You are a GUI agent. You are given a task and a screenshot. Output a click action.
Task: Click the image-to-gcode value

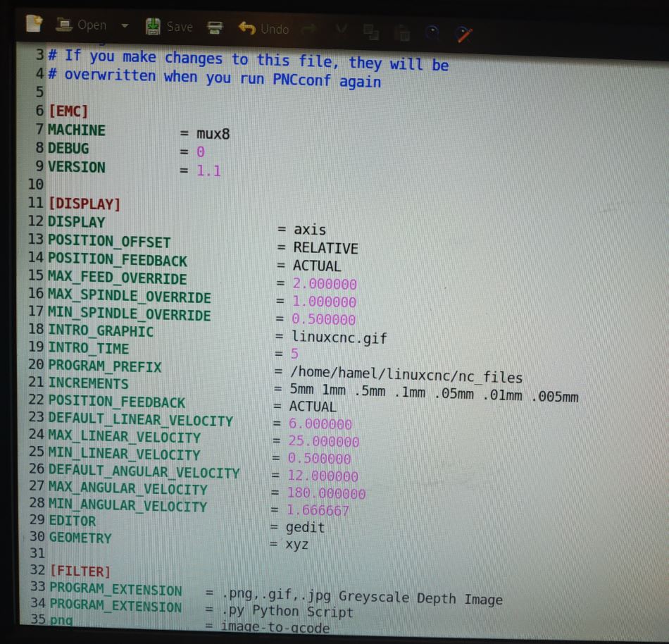(275, 627)
